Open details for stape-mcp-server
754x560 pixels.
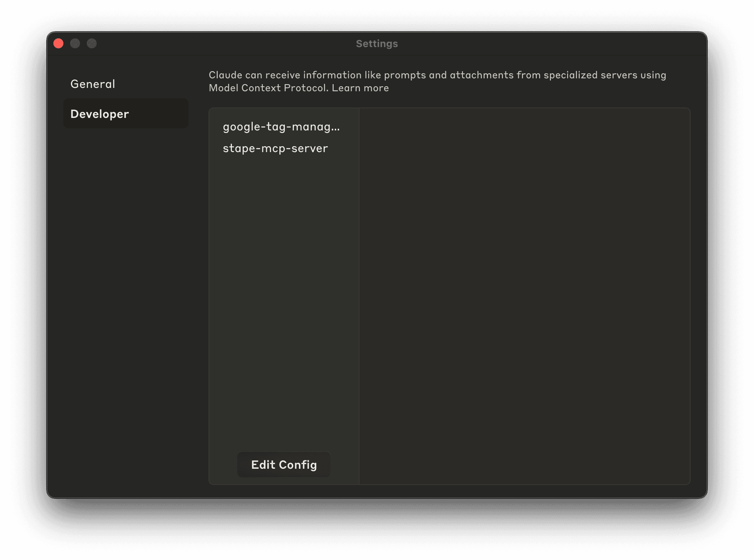(x=275, y=148)
